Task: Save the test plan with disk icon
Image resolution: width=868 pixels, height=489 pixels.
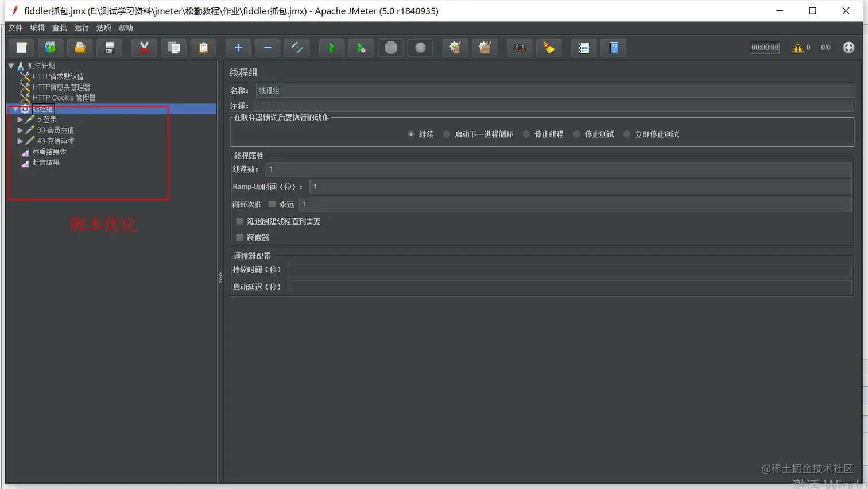Action: point(109,48)
